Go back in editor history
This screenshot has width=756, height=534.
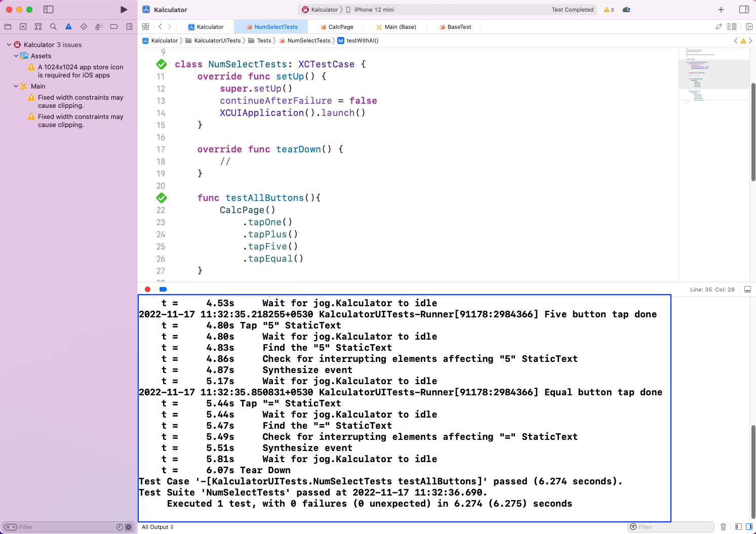(x=160, y=27)
